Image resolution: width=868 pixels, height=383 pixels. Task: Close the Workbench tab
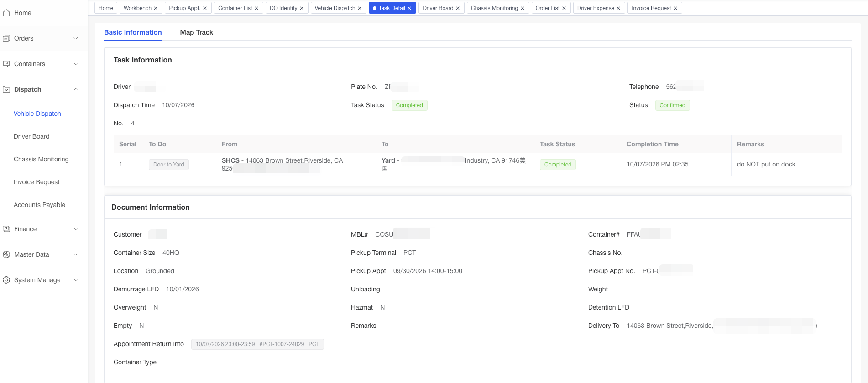pos(156,8)
